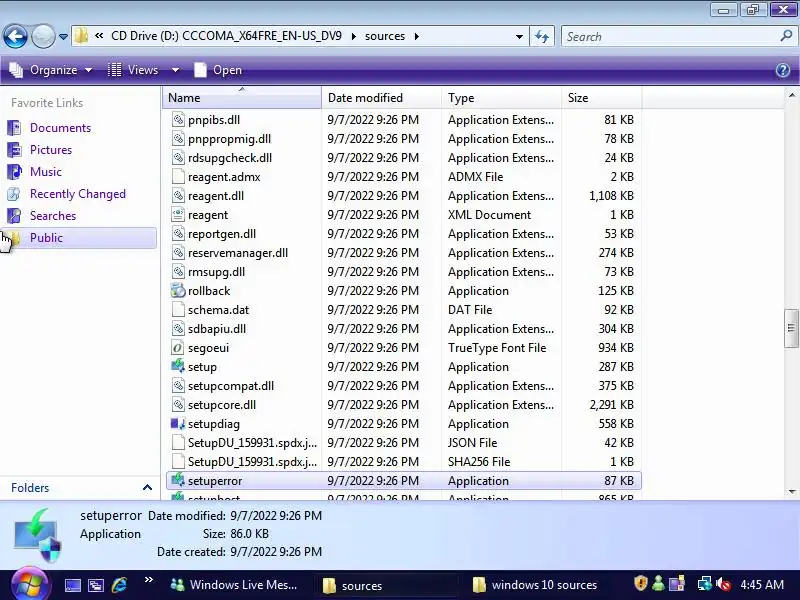The height and width of the screenshot is (600, 800).
Task: Open Help with the question mark icon
Action: pos(783,70)
